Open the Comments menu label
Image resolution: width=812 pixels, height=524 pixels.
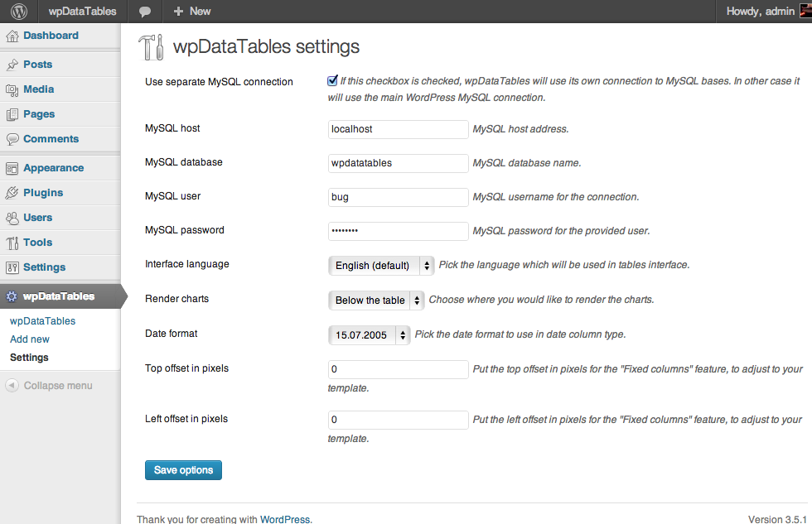click(x=51, y=139)
